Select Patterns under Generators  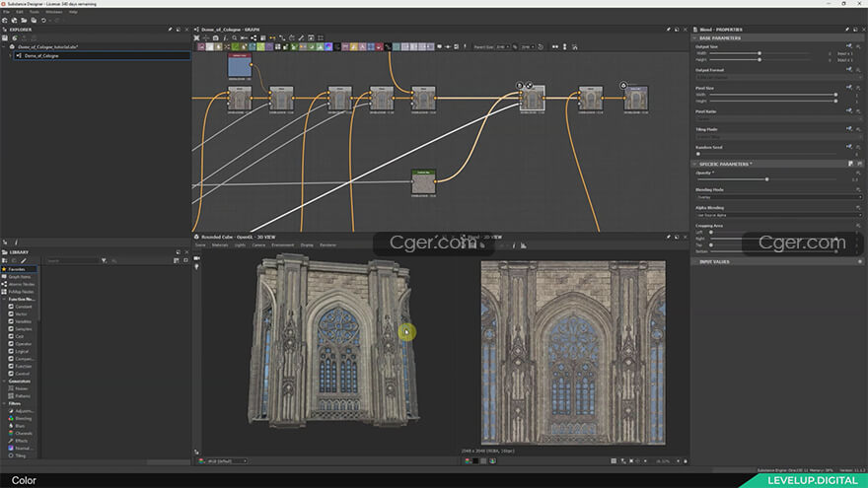point(23,396)
